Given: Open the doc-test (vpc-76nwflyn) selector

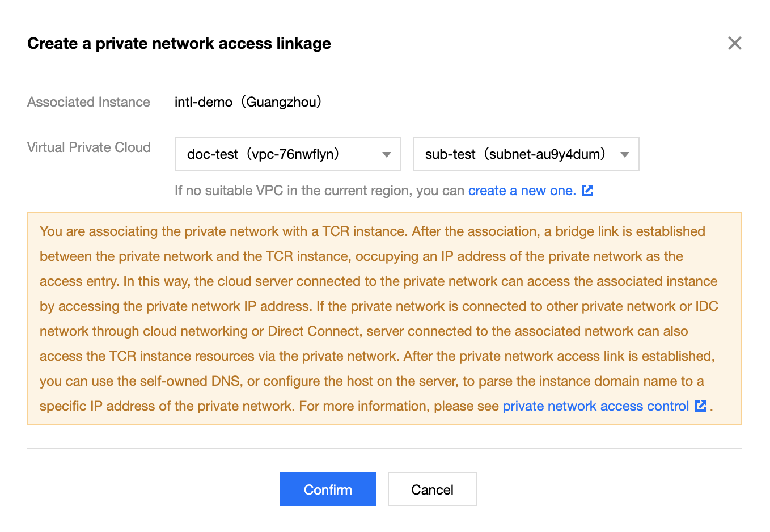Looking at the screenshot, I should [288, 154].
